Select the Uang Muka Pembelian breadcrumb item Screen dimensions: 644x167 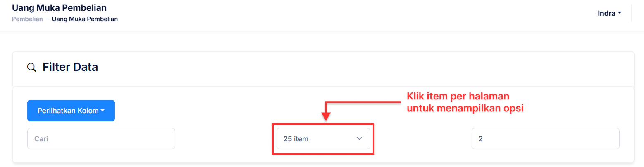(x=85, y=19)
